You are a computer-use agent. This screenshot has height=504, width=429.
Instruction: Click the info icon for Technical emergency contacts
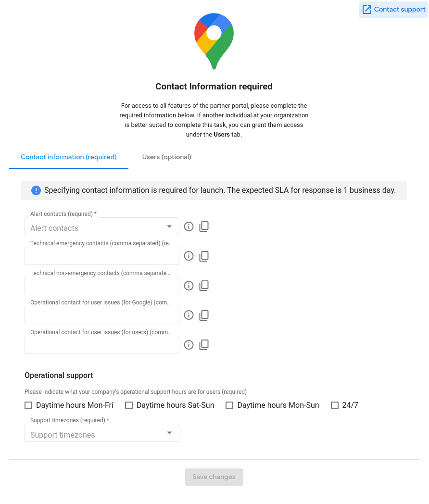(x=189, y=256)
